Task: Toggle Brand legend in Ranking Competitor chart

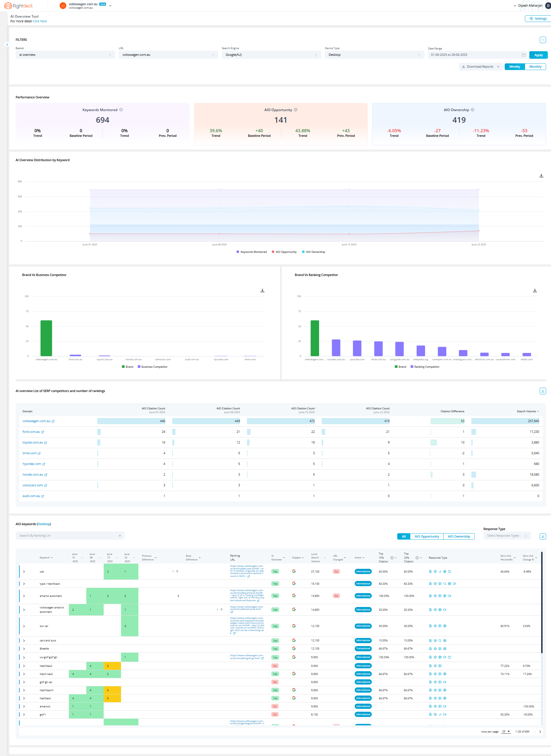Action: coord(400,367)
